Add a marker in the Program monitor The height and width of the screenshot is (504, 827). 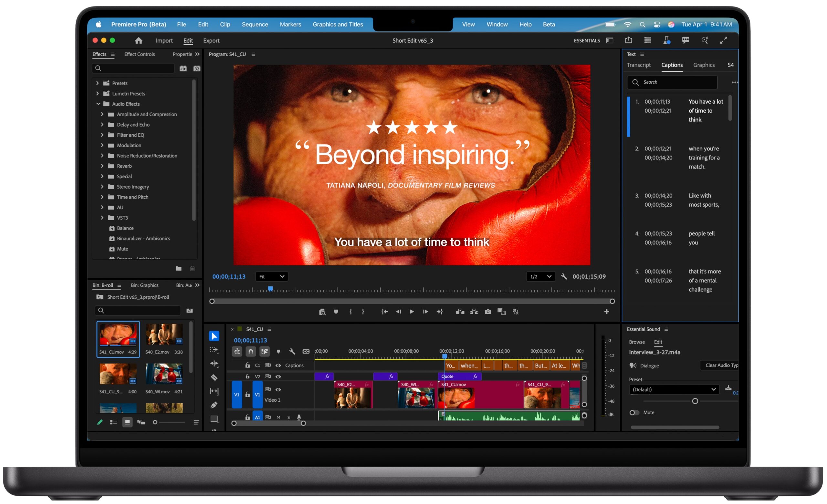[x=336, y=311]
